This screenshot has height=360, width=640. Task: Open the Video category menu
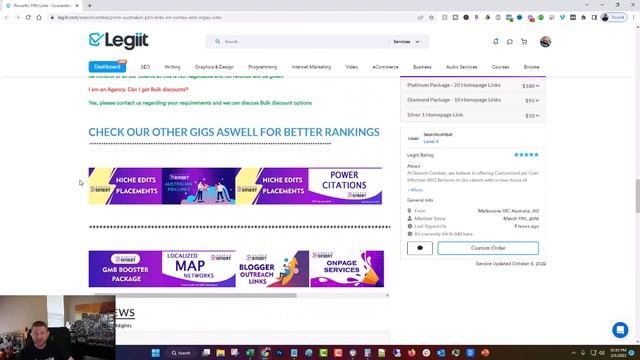click(x=352, y=67)
